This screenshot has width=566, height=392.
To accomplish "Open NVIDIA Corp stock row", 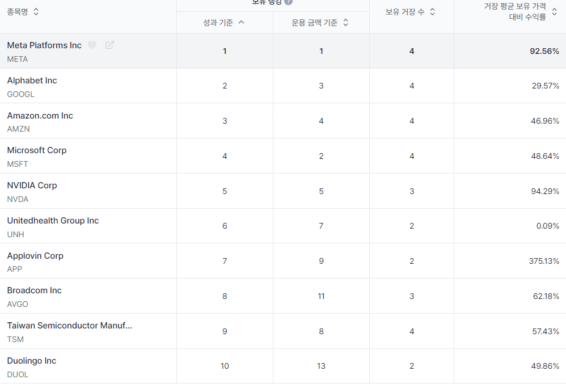I will 283,191.
